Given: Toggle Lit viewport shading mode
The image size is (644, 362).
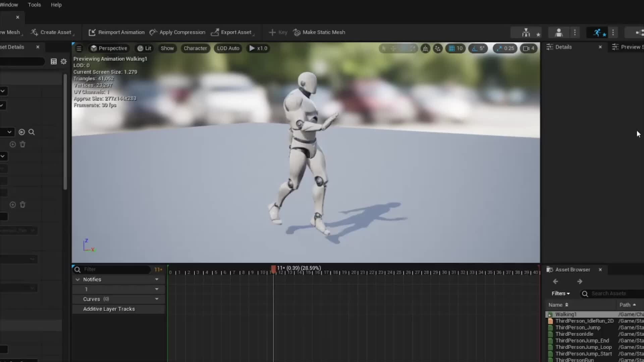Looking at the screenshot, I should [144, 48].
